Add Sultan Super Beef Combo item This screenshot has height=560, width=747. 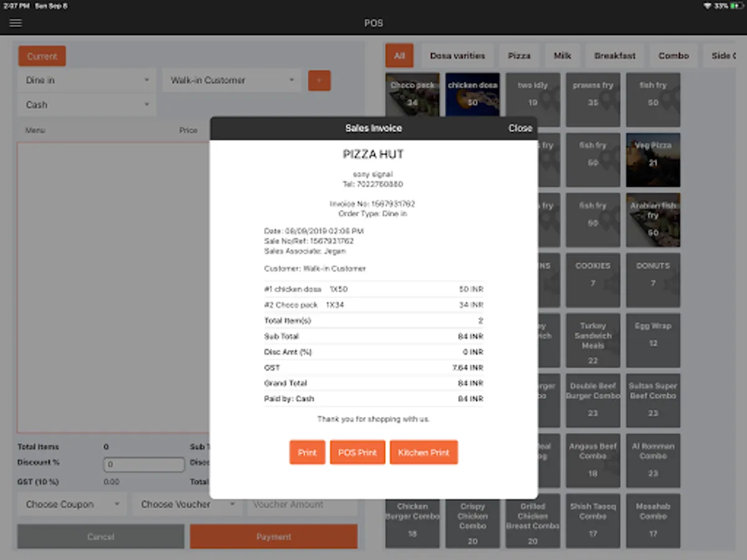tap(653, 401)
